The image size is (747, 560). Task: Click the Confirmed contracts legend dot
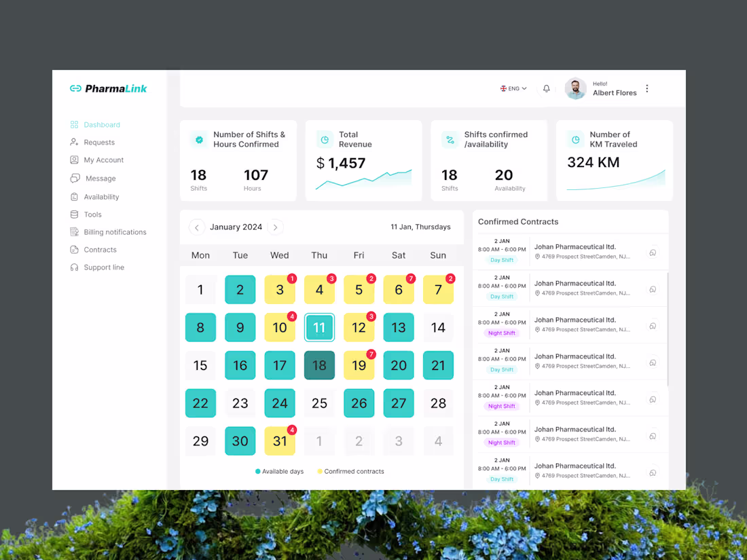tap(320, 472)
